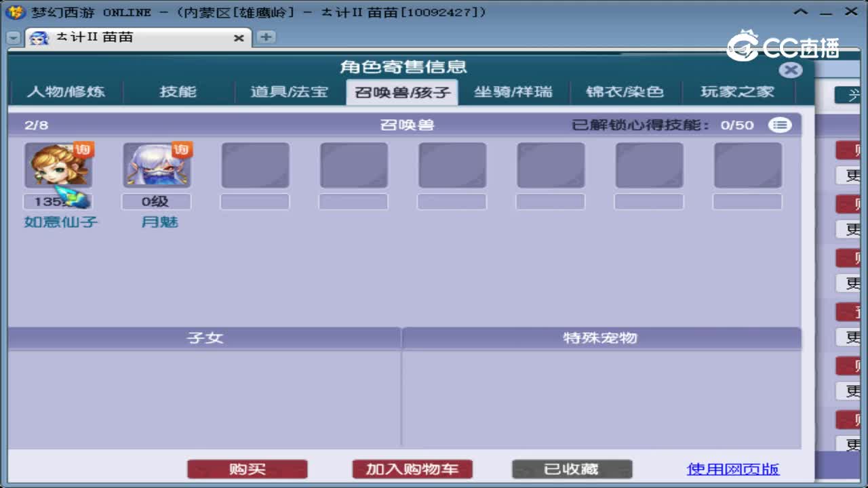Screen dimensions: 868x488
Task: Open a new tab with plus button
Action: (266, 37)
